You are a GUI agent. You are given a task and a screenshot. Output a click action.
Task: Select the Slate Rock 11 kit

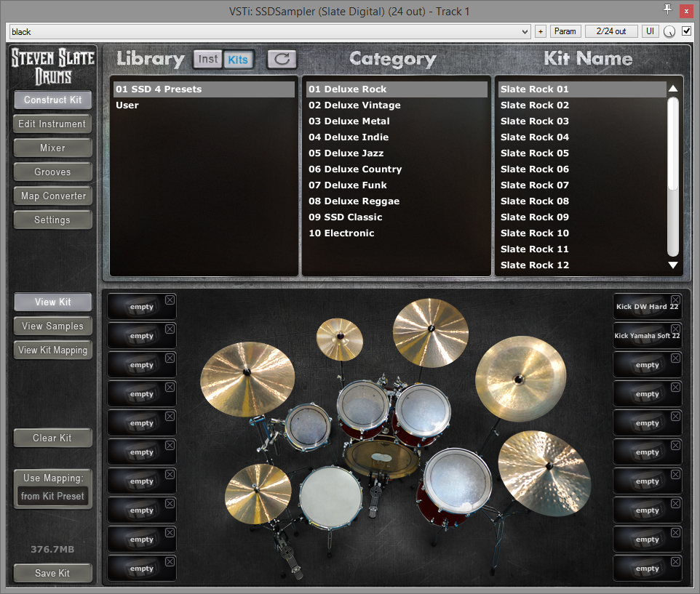582,249
